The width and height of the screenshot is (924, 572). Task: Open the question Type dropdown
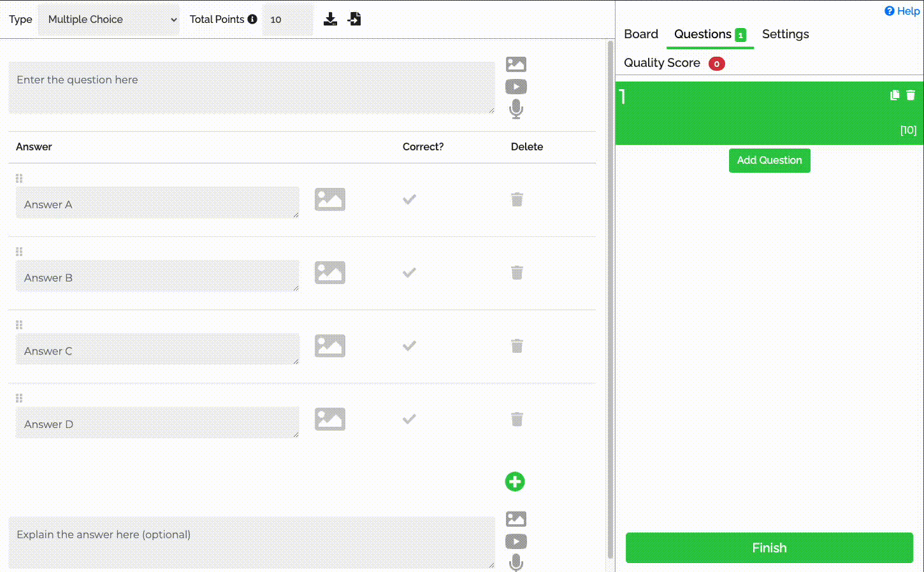(x=109, y=20)
